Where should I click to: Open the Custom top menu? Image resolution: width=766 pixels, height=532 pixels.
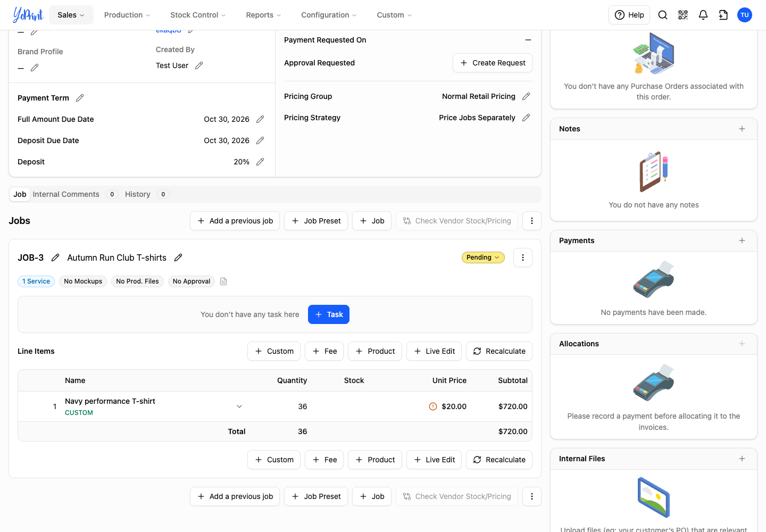pyautogui.click(x=394, y=15)
